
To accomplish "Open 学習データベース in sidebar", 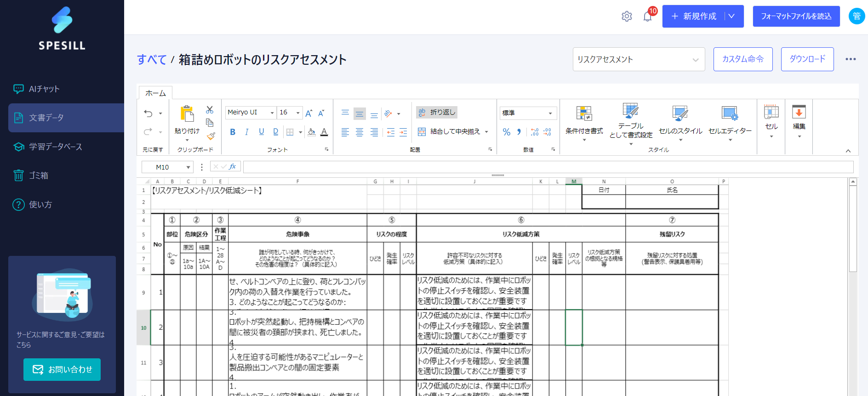I will point(56,147).
